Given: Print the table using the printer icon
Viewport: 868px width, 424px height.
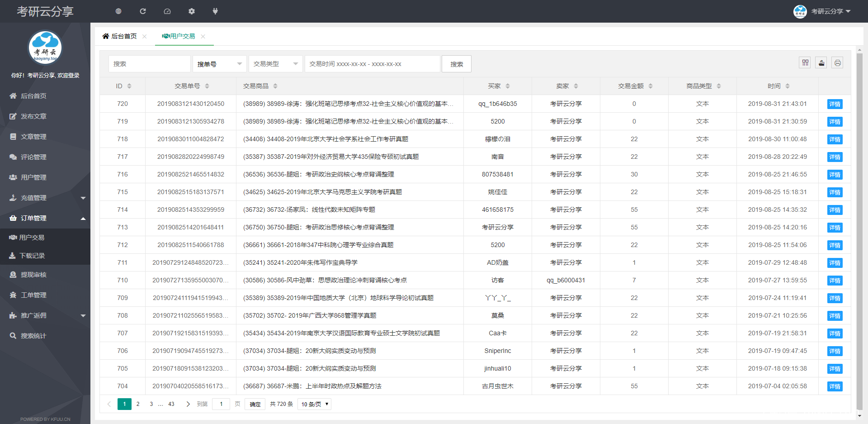Looking at the screenshot, I should coord(837,62).
